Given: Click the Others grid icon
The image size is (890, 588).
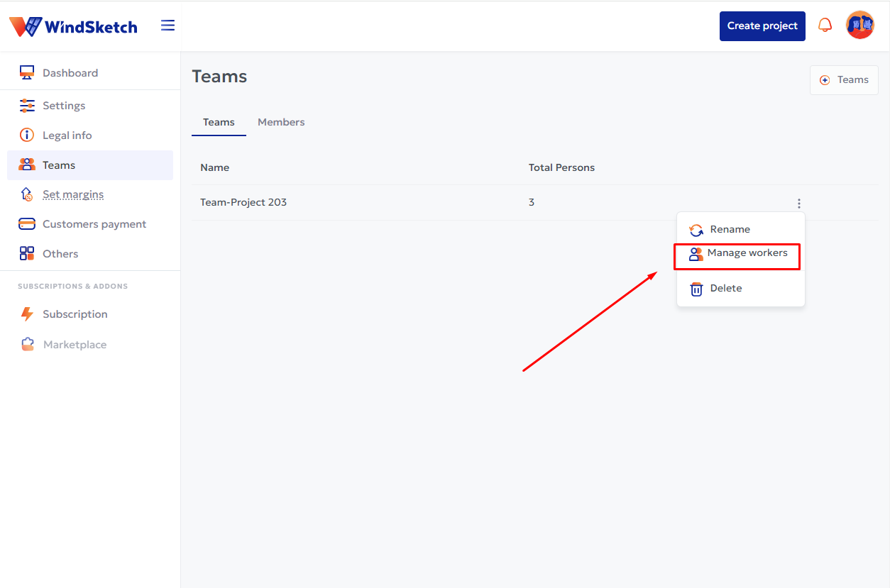Looking at the screenshot, I should click(x=27, y=254).
